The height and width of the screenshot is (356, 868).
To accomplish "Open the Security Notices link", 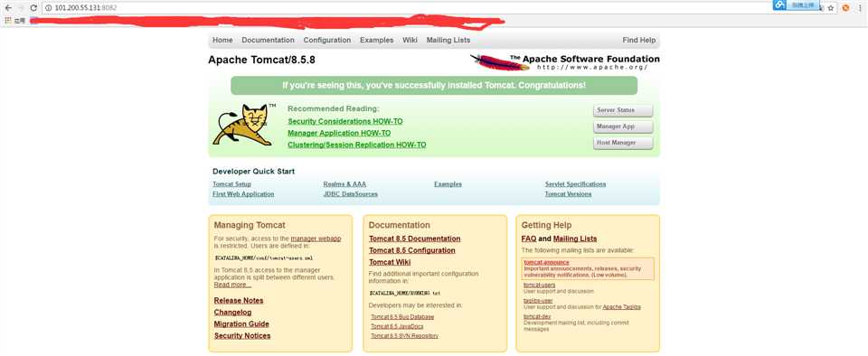I will pos(242,335).
